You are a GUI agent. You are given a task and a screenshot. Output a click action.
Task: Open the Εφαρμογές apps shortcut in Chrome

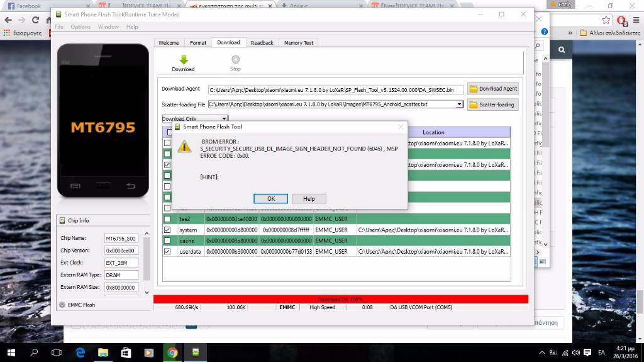click(x=23, y=33)
